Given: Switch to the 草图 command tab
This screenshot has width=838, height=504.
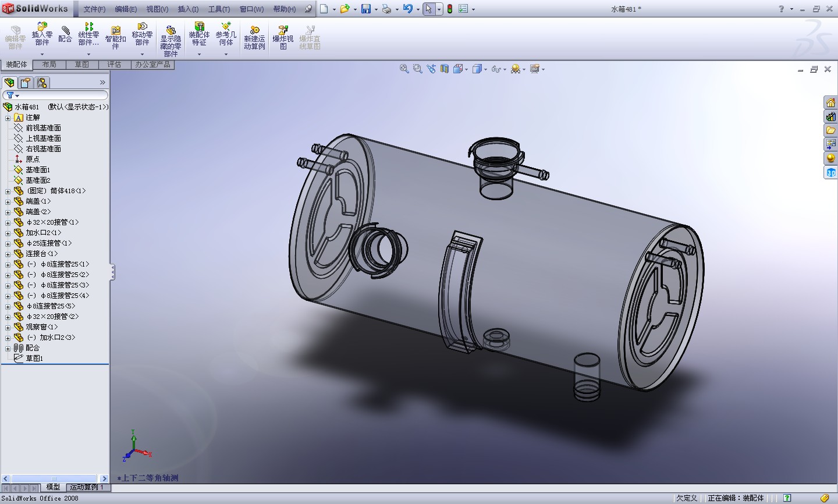Looking at the screenshot, I should [82, 65].
